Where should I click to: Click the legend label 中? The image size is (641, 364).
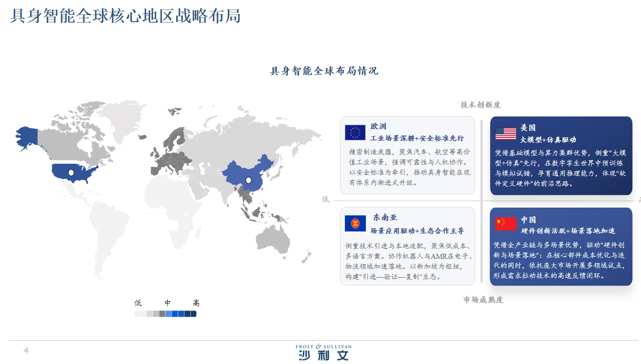(168, 303)
